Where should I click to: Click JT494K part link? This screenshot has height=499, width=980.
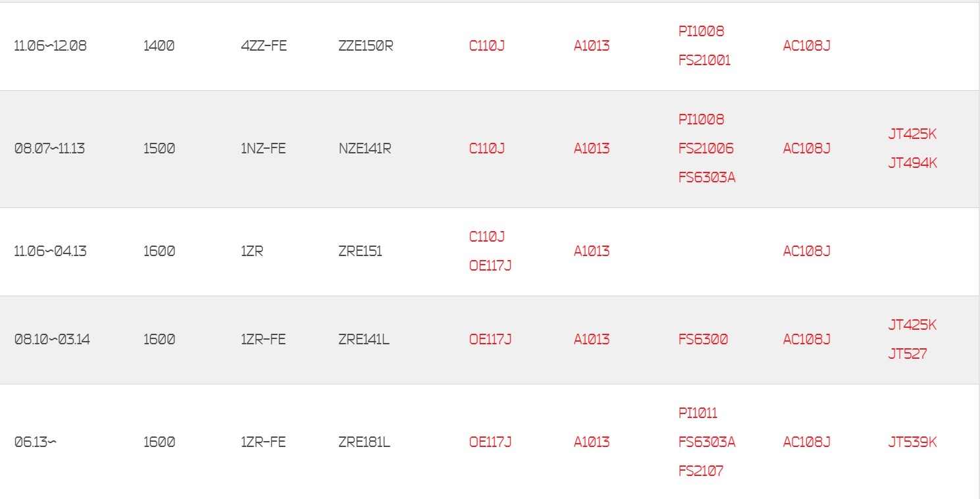(912, 163)
